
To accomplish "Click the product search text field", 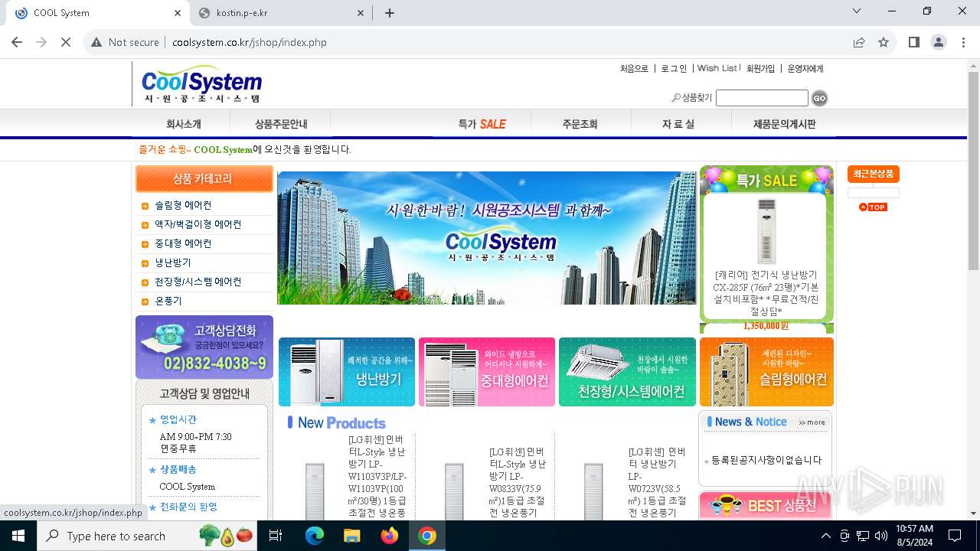I will (x=762, y=98).
